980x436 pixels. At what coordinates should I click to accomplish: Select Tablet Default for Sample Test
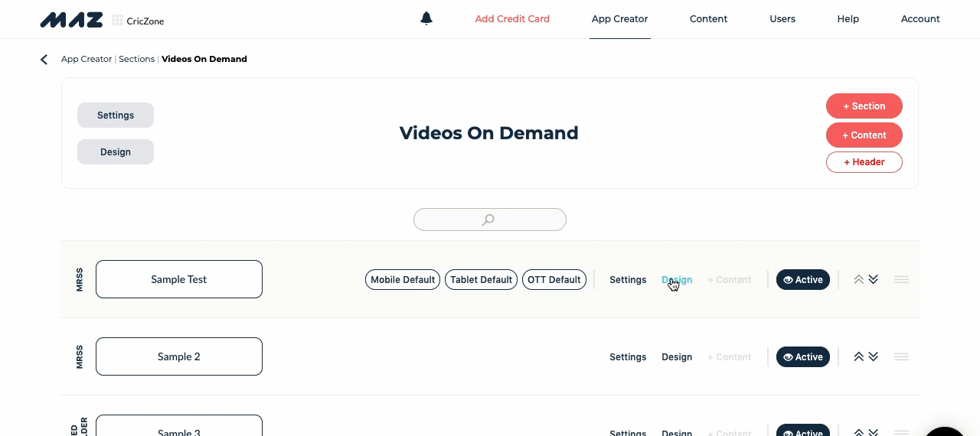point(481,279)
